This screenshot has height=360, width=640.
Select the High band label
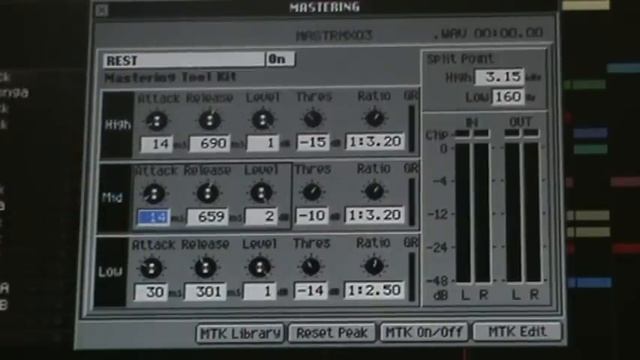tap(118, 125)
